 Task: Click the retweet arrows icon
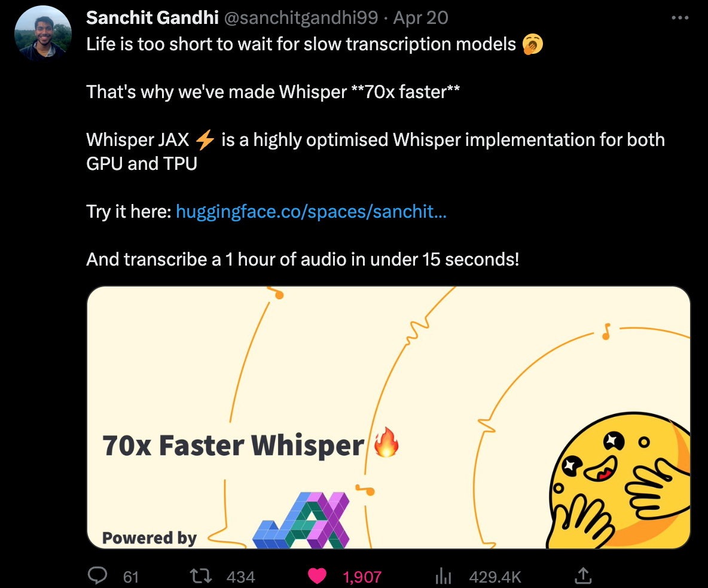point(200,576)
